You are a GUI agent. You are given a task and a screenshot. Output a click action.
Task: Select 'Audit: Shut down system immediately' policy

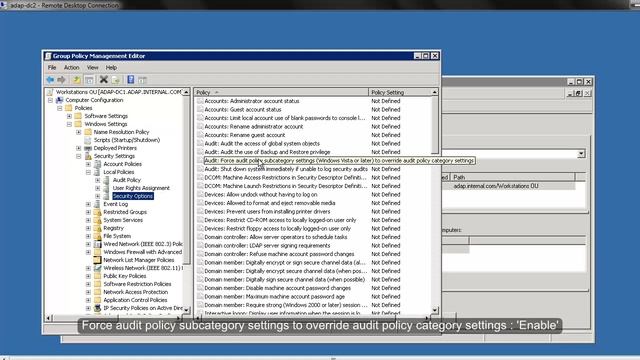(x=286, y=169)
